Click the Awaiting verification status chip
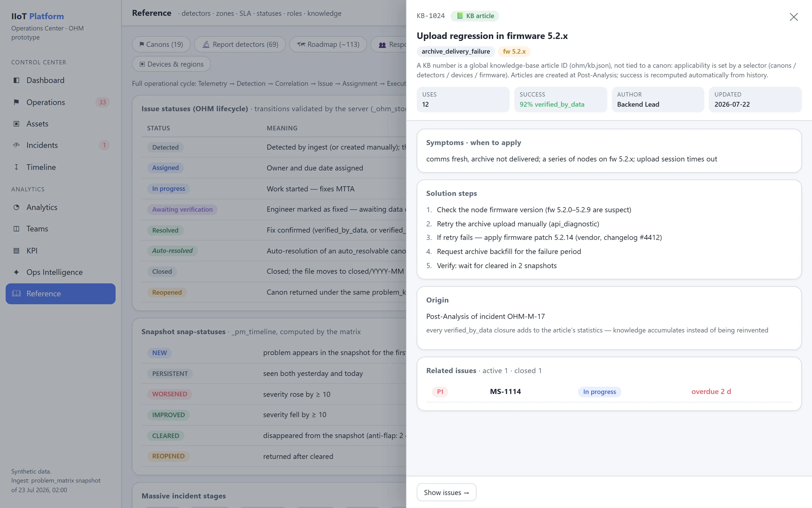 coord(182,209)
